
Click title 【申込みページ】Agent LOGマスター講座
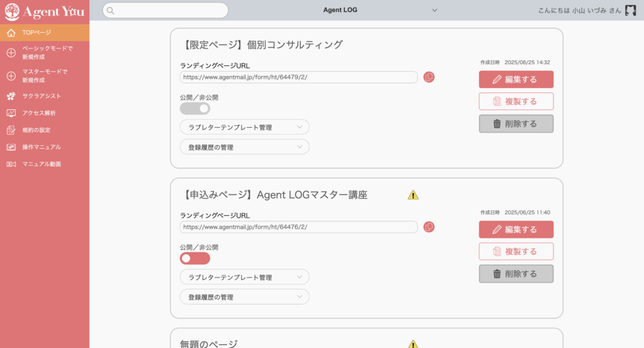pyautogui.click(x=274, y=194)
